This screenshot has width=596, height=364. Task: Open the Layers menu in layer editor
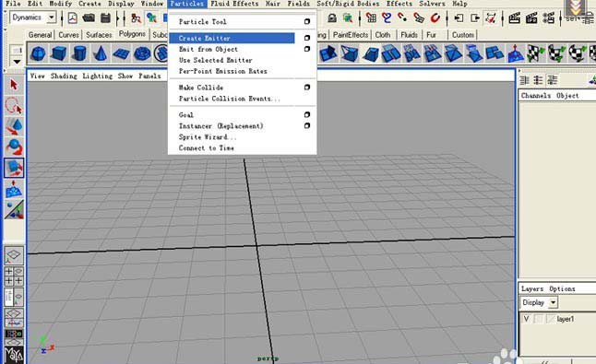[x=532, y=288]
